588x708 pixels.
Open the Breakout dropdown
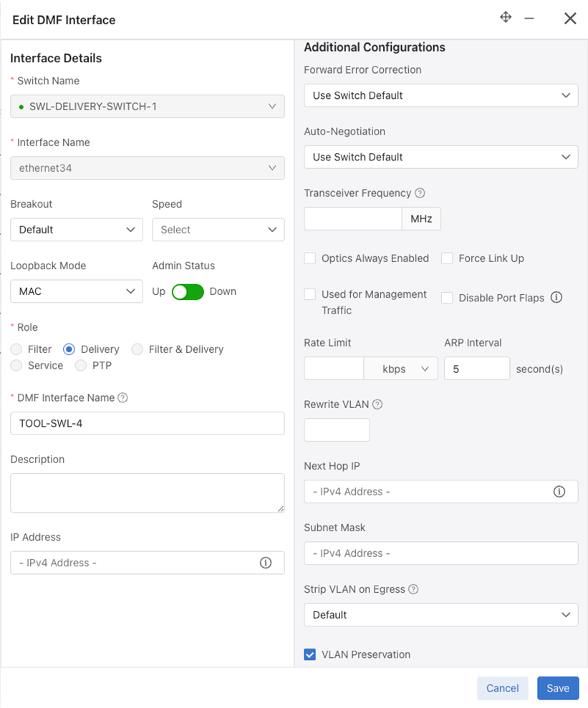(76, 230)
